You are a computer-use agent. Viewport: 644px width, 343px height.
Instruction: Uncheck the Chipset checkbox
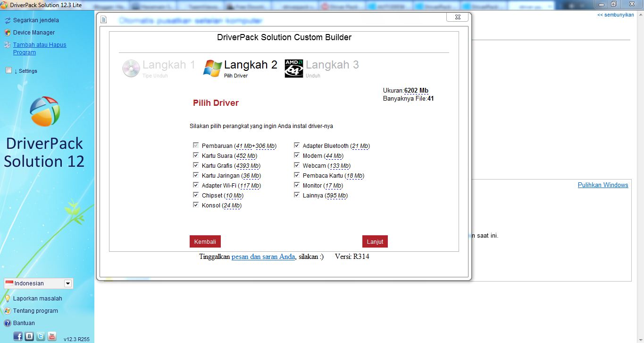pyautogui.click(x=196, y=195)
